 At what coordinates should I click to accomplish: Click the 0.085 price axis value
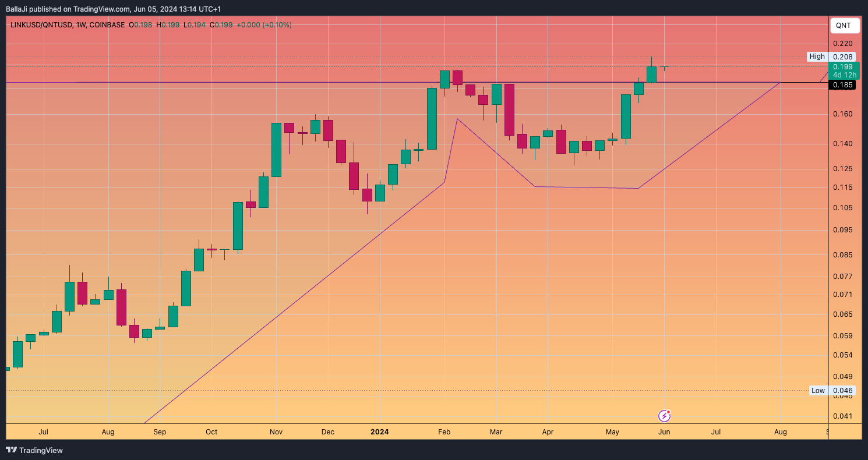click(x=843, y=255)
